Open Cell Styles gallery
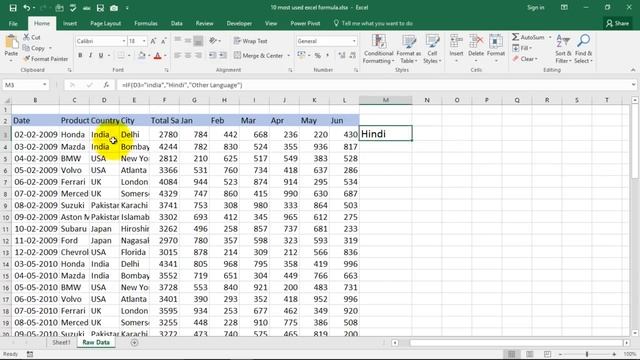The height and width of the screenshot is (360, 640). tap(432, 49)
